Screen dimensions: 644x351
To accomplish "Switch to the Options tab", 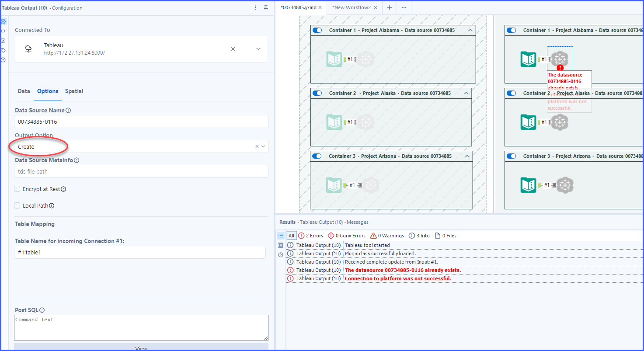I will pos(48,91).
